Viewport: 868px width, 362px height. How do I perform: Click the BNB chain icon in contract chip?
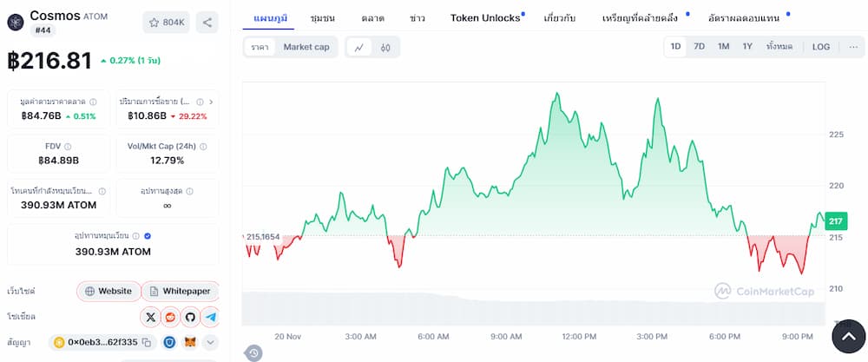point(59,343)
